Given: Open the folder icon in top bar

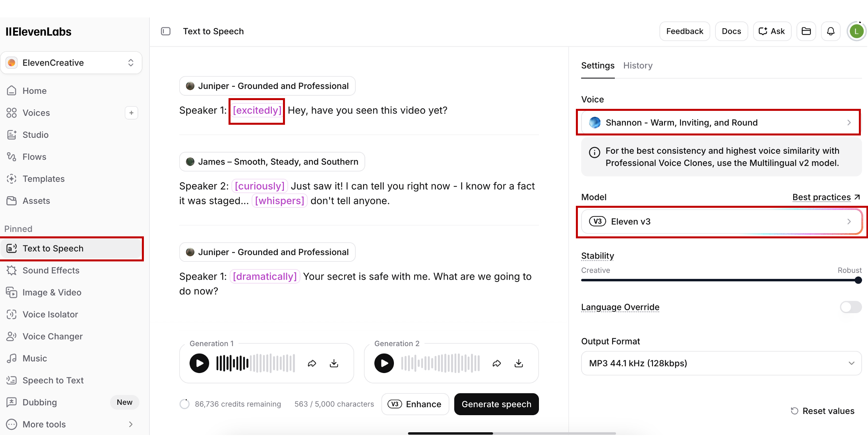Looking at the screenshot, I should tap(806, 31).
